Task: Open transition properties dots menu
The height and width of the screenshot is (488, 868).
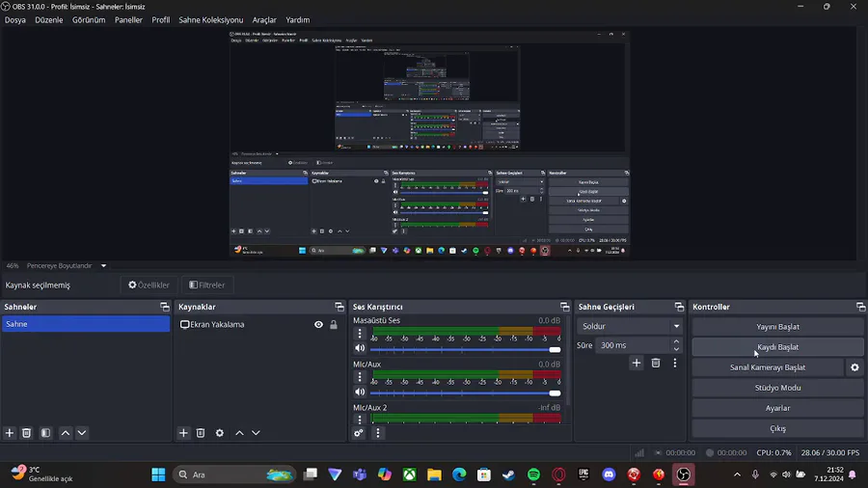Action: [x=675, y=363]
